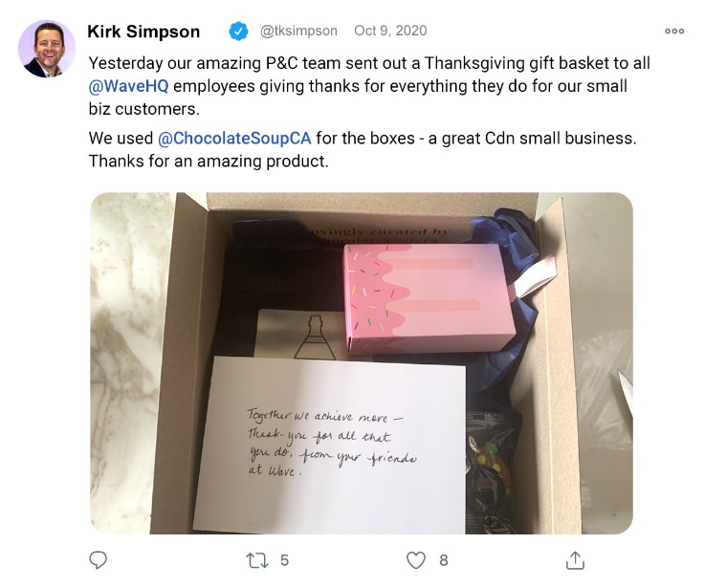Click the reply speech bubble icon
The image size is (704, 588).
[x=98, y=559]
